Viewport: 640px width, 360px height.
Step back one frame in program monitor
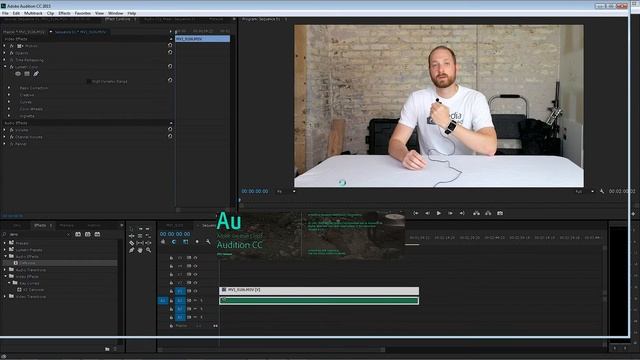coord(427,213)
